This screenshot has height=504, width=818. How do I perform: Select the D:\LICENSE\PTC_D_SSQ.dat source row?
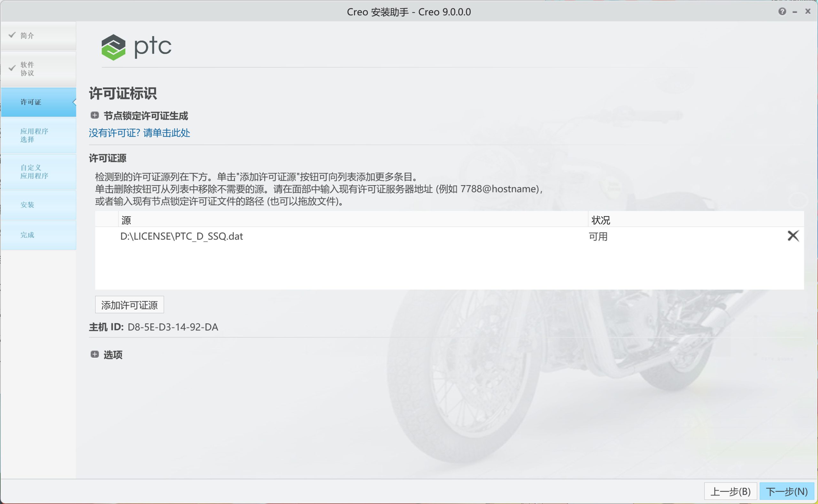(x=181, y=236)
